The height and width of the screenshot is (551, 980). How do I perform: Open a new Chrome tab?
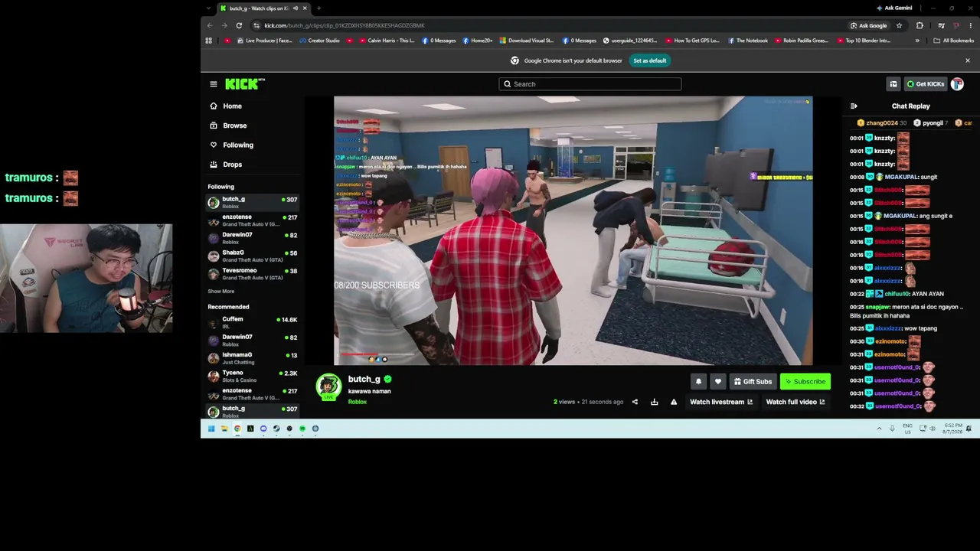[x=318, y=8]
